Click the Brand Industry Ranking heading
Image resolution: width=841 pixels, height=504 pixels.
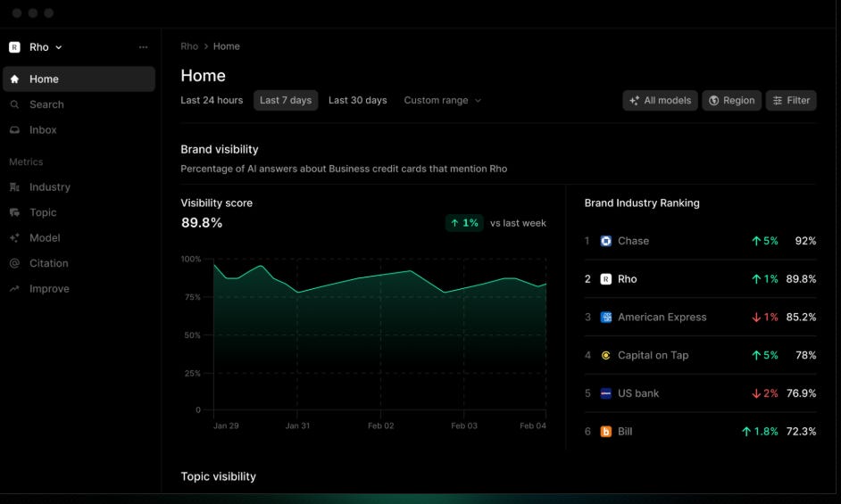pos(642,202)
